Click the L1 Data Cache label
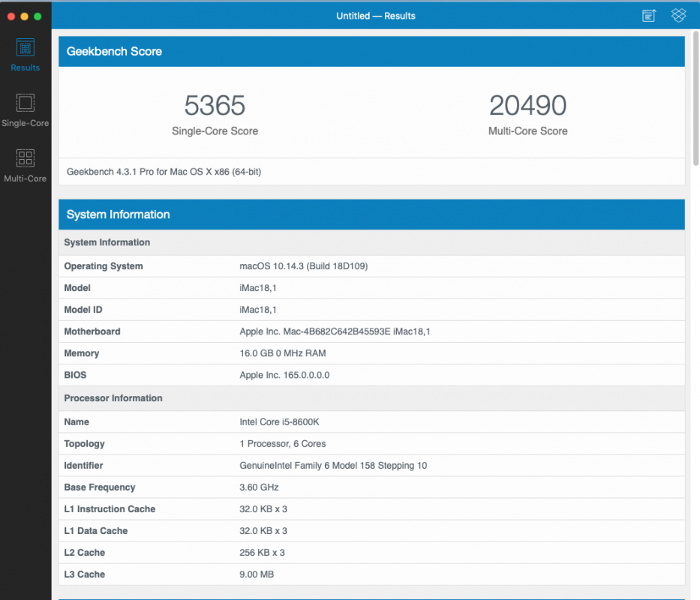This screenshot has height=600, width=700. [x=96, y=531]
